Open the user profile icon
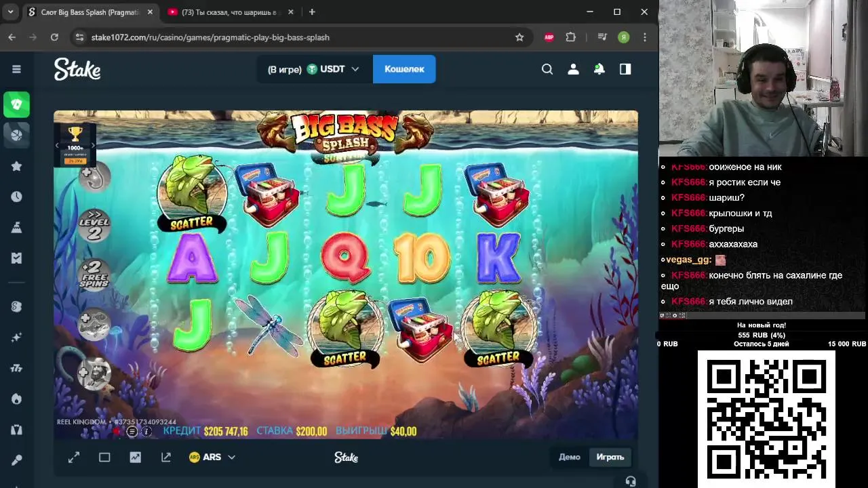The height and width of the screenshot is (488, 868). [573, 69]
